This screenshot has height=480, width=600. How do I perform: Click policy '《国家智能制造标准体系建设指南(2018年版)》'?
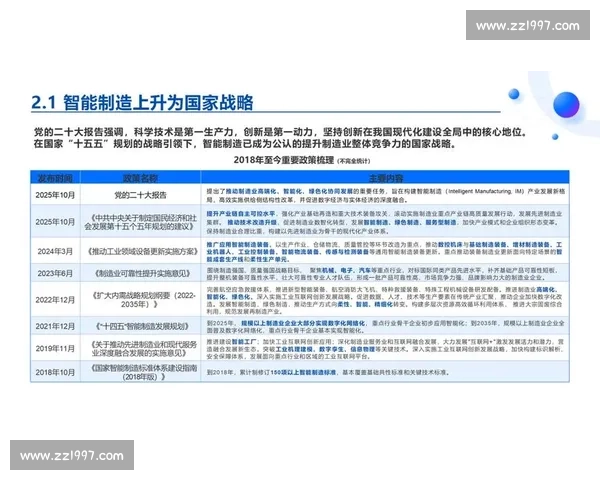(143, 372)
